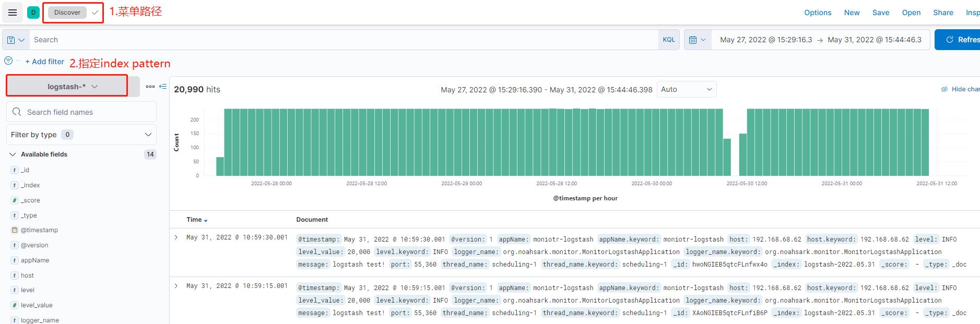Image resolution: width=980 pixels, height=324 pixels.
Task: Click start date May 27, 2022
Action: pyautogui.click(x=766, y=40)
